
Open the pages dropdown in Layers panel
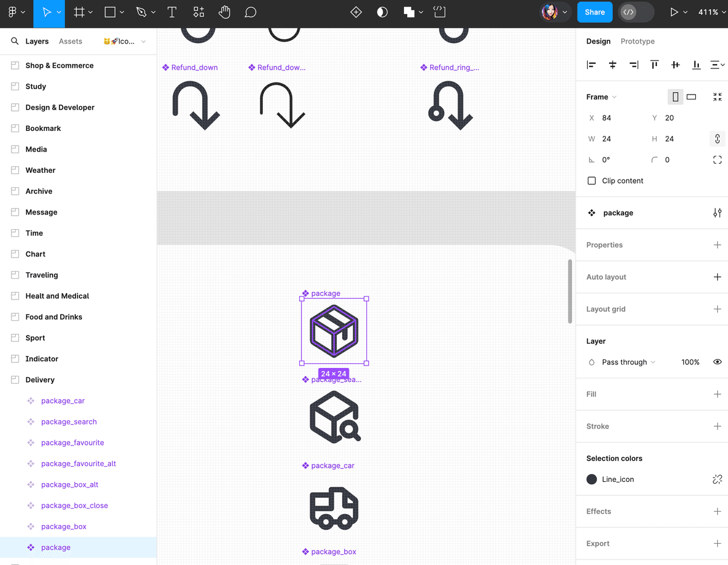pyautogui.click(x=125, y=41)
